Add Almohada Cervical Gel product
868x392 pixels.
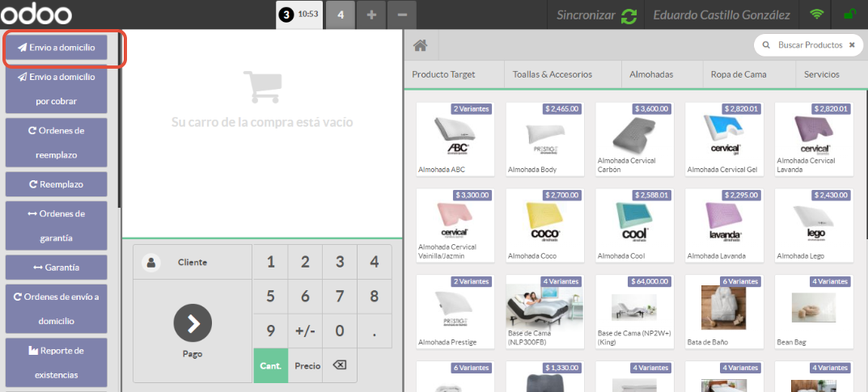[725, 140]
